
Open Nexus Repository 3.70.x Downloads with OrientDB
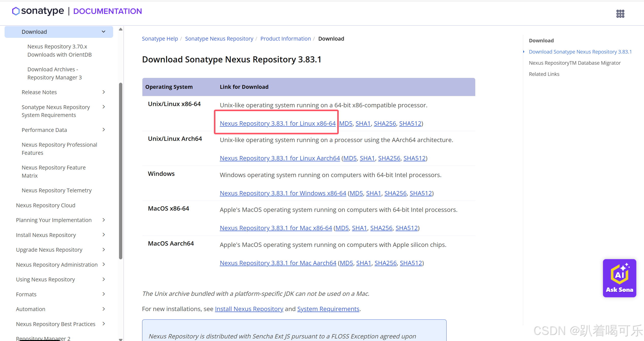(60, 50)
